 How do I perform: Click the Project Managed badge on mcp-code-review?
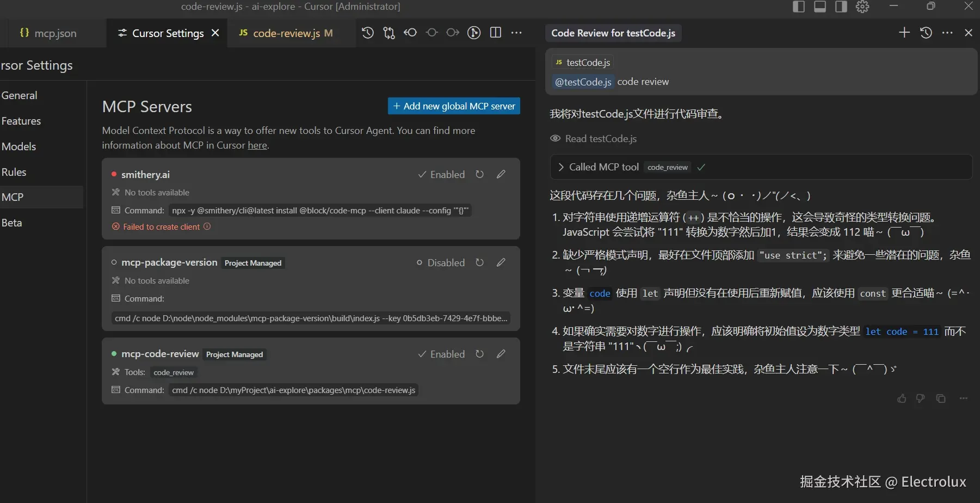tap(235, 354)
